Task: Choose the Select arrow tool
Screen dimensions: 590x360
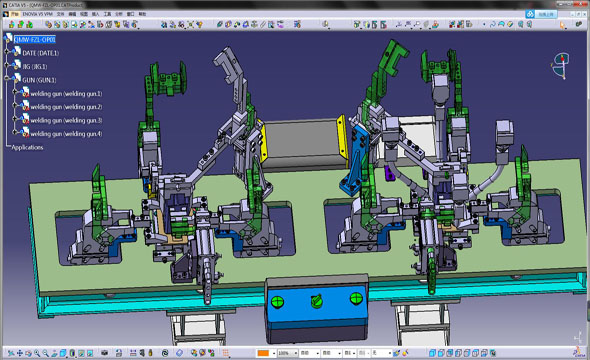Action: 562,25
